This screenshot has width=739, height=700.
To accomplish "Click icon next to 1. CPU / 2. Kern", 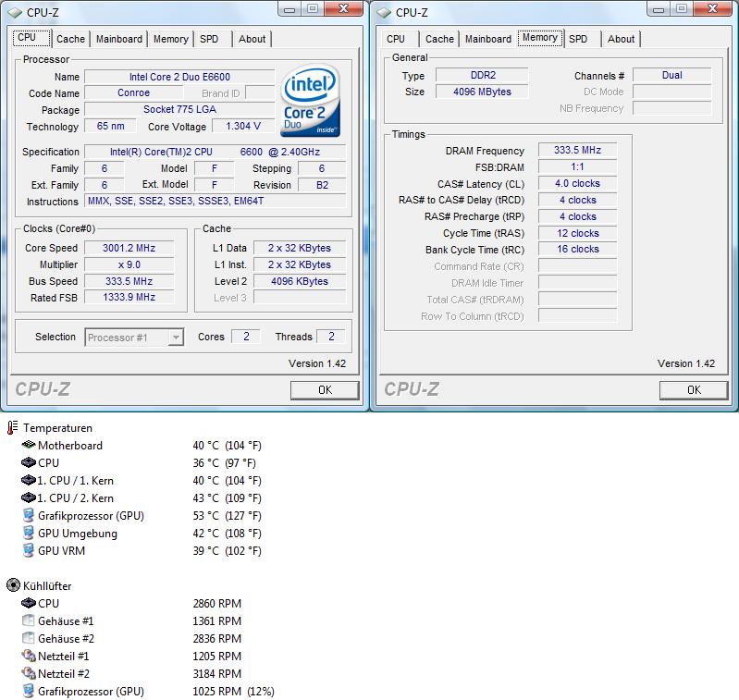I will coord(29,497).
